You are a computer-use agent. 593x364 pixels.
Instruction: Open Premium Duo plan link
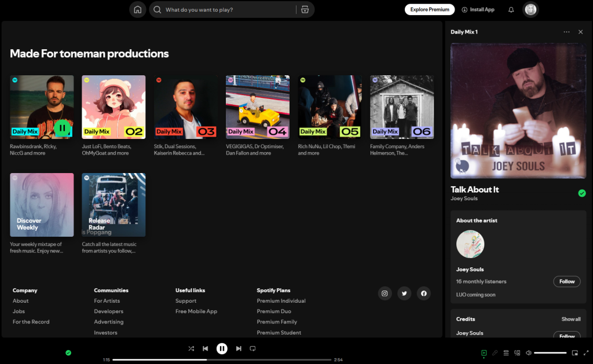click(x=274, y=311)
